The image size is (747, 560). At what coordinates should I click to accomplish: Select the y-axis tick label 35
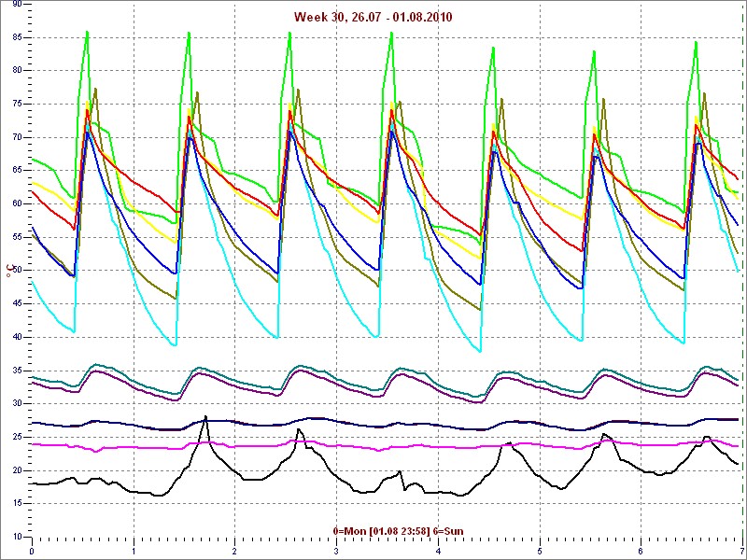click(16, 371)
